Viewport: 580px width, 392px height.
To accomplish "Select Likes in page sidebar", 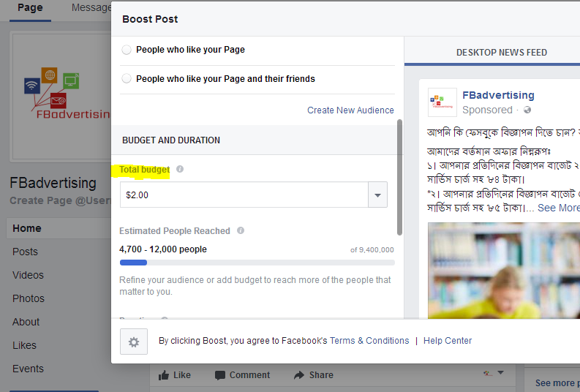I will [x=24, y=345].
